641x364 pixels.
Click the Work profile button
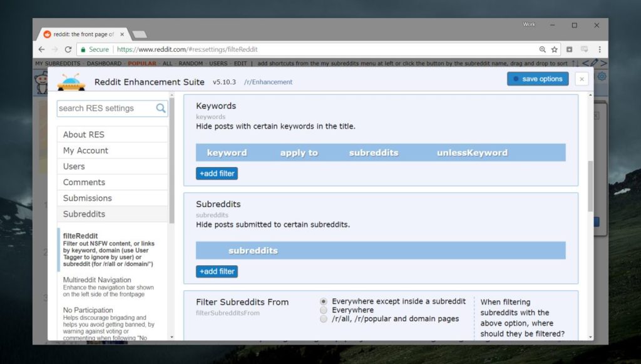pyautogui.click(x=528, y=24)
